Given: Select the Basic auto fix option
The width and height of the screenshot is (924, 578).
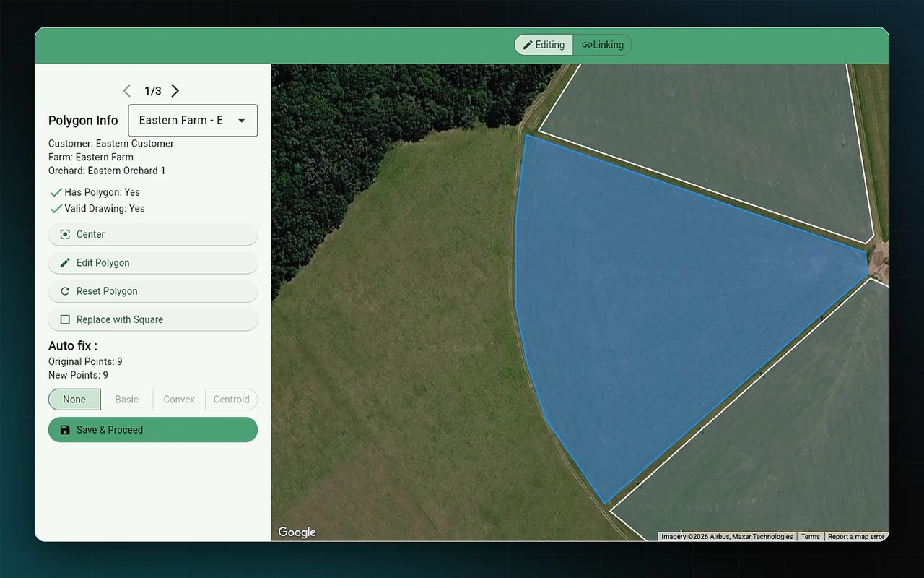Looking at the screenshot, I should point(127,400).
